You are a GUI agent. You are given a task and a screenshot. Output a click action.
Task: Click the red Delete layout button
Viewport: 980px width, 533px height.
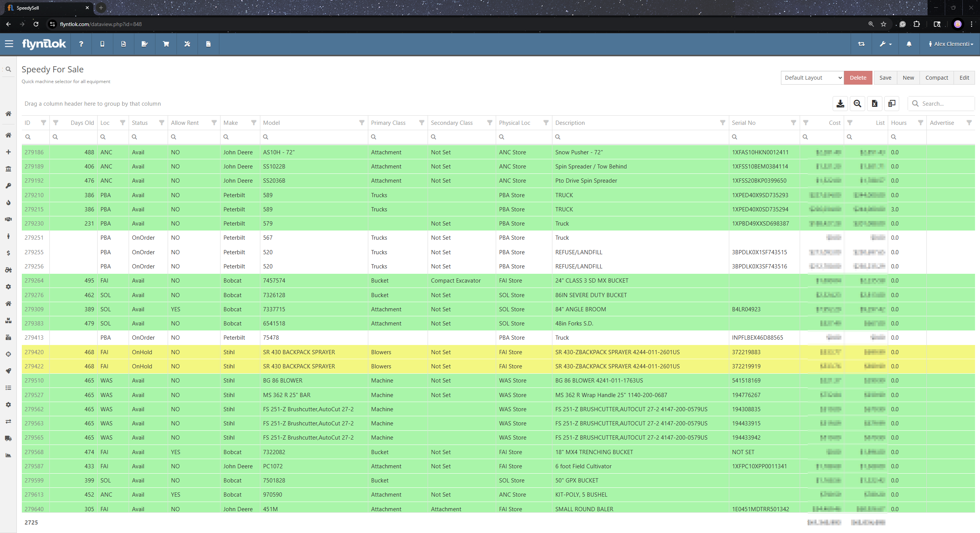tap(858, 78)
